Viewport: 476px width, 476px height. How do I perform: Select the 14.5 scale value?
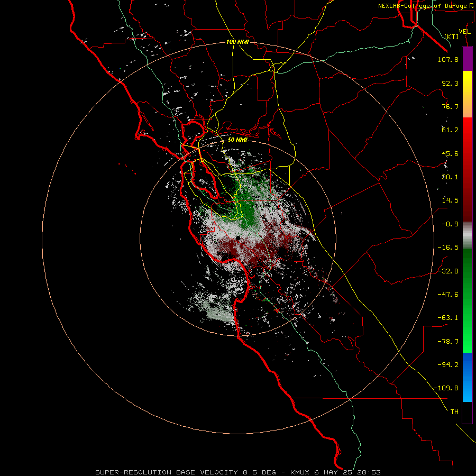(x=450, y=200)
